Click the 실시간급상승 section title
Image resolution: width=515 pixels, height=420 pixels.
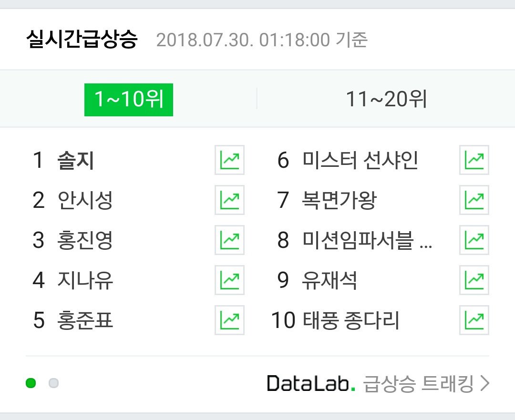tap(82, 40)
